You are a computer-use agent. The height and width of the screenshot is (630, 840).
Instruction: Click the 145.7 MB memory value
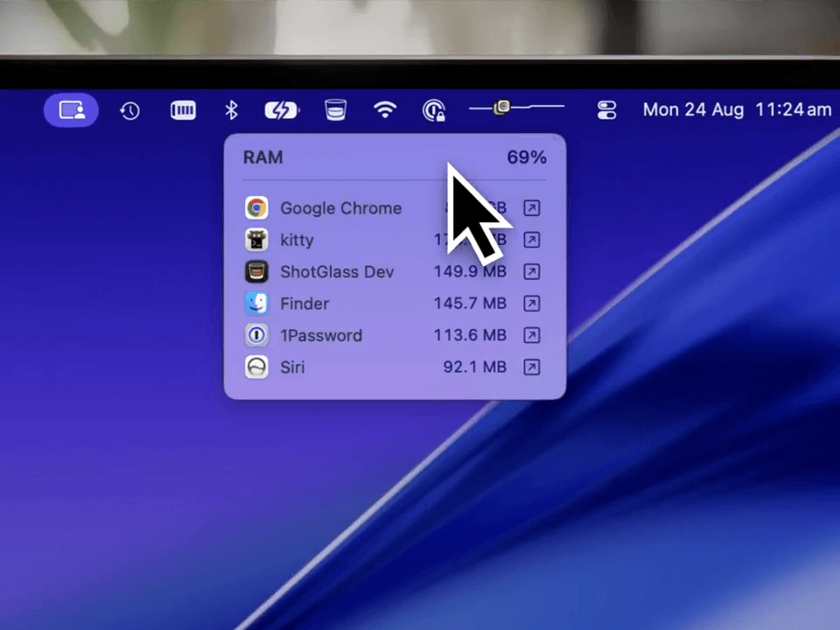pyautogui.click(x=470, y=304)
